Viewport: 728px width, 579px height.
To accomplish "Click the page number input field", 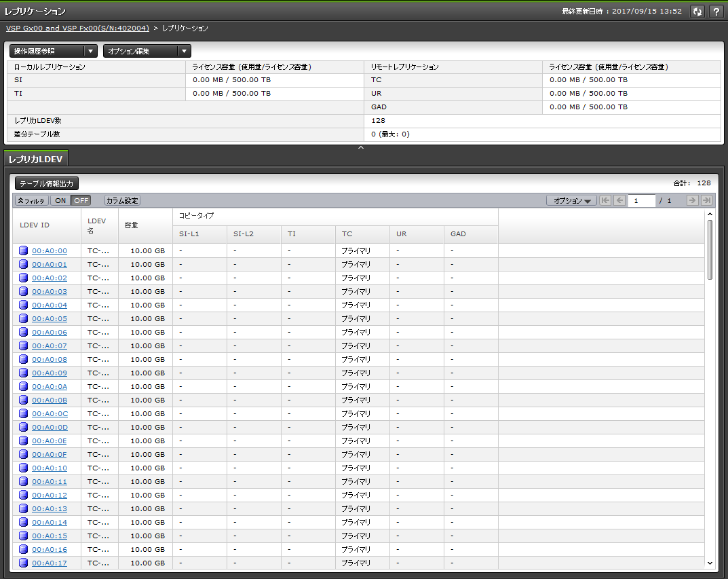I will click(641, 200).
